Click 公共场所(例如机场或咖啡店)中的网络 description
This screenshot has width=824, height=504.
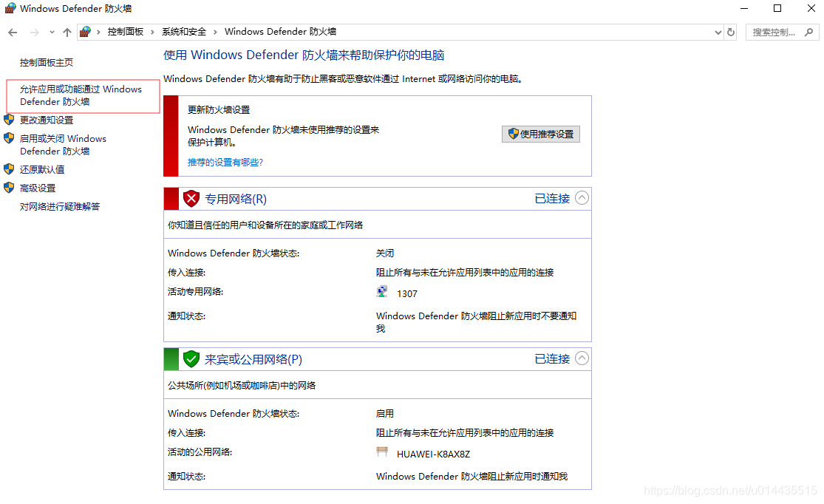242,385
